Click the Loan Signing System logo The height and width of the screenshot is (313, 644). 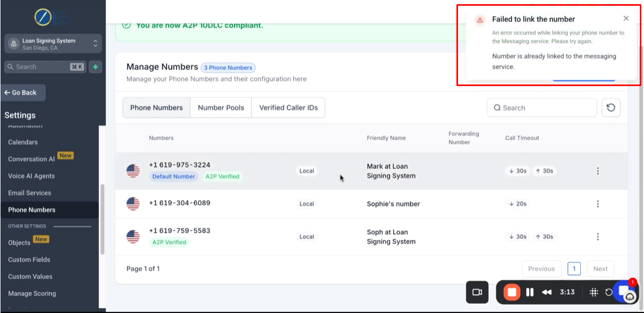(x=53, y=17)
